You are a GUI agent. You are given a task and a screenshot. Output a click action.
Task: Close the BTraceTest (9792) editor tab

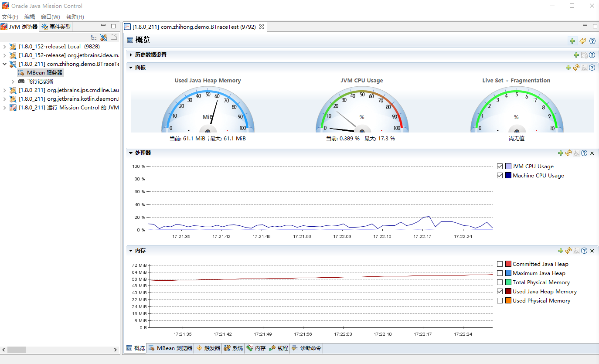click(262, 27)
